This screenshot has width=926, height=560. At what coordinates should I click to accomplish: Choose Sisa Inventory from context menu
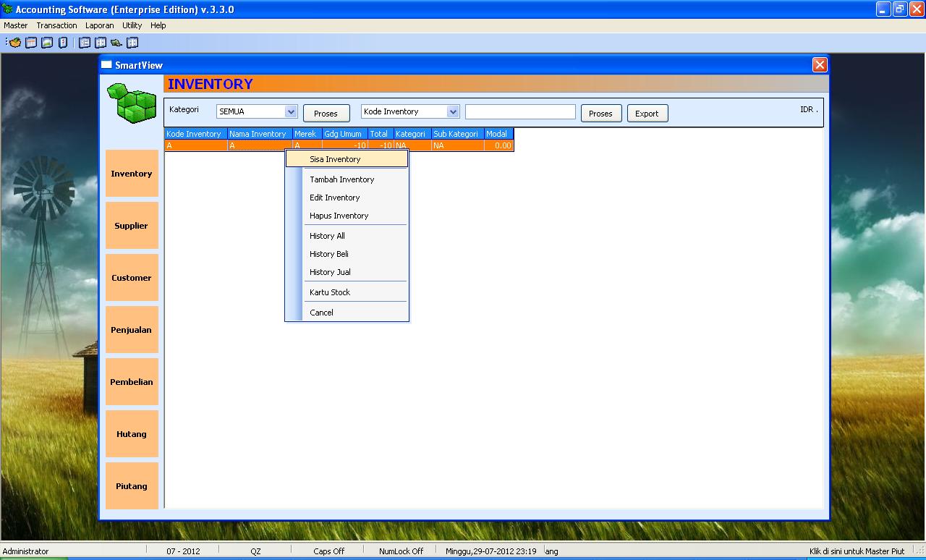point(347,159)
